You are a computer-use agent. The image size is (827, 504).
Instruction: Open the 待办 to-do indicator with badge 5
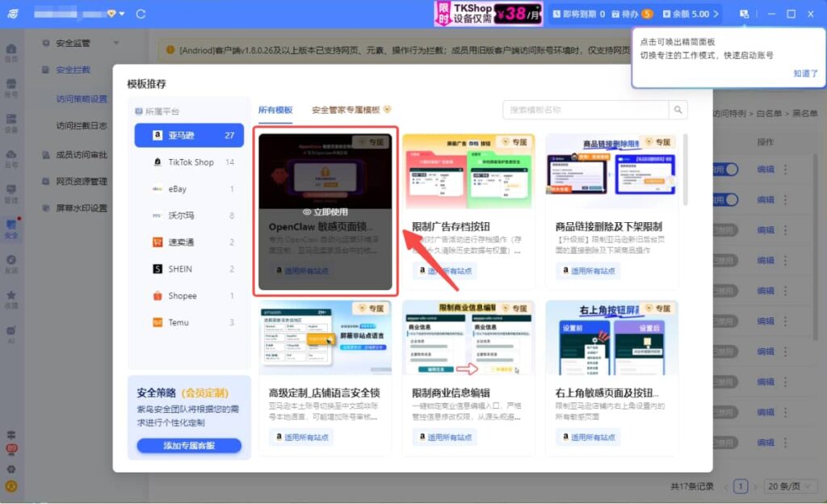coord(632,14)
